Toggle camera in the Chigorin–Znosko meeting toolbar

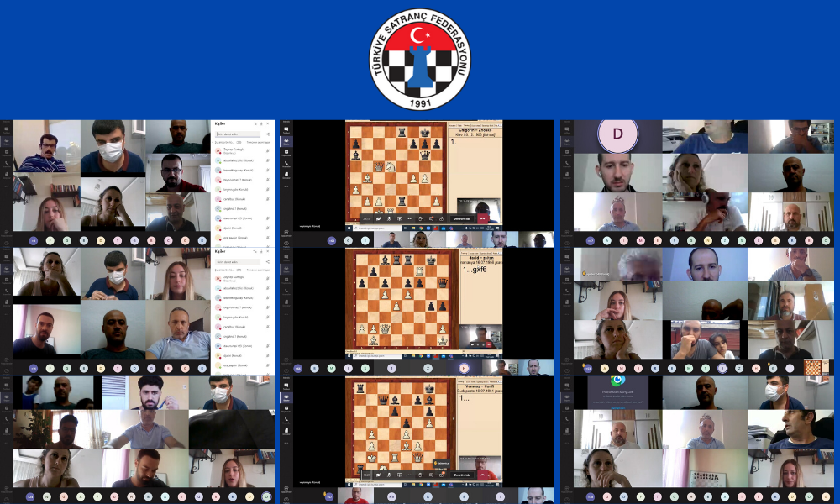click(379, 218)
